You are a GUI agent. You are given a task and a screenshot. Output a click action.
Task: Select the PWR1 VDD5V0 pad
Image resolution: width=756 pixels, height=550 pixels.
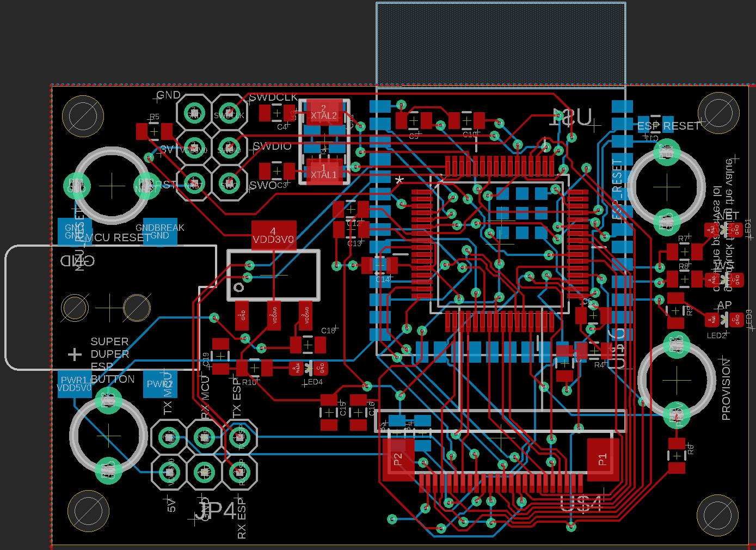[75, 384]
